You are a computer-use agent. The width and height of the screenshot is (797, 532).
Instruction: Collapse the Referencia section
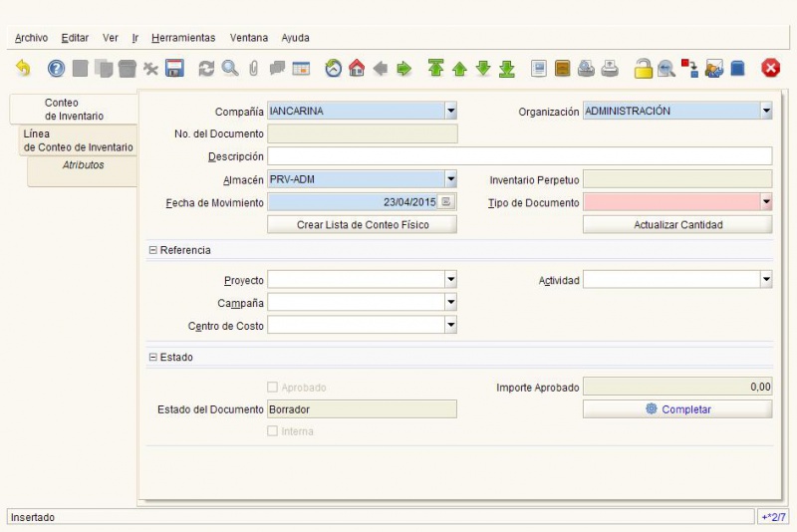(153, 250)
